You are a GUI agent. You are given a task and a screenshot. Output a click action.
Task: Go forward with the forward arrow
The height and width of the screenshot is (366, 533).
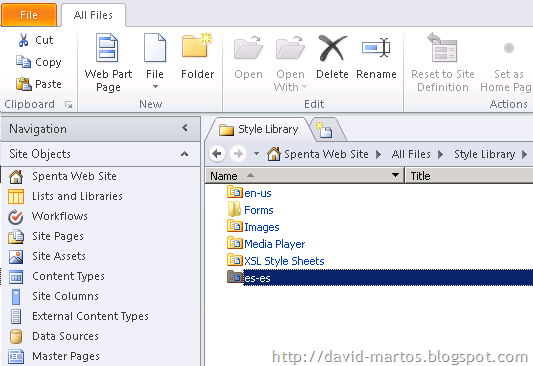tap(238, 154)
